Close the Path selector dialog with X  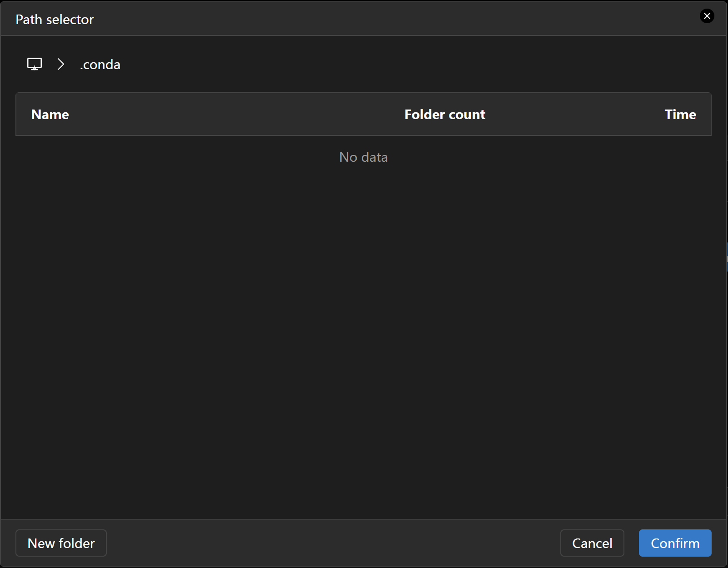[x=707, y=16]
